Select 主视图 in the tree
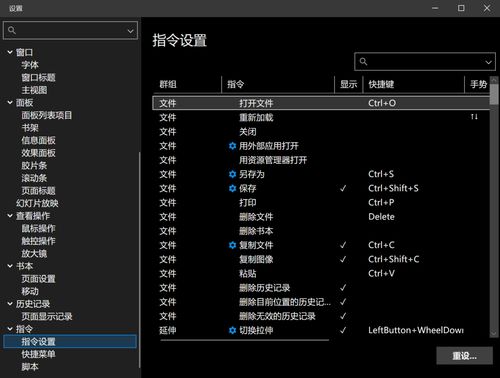 [34, 90]
